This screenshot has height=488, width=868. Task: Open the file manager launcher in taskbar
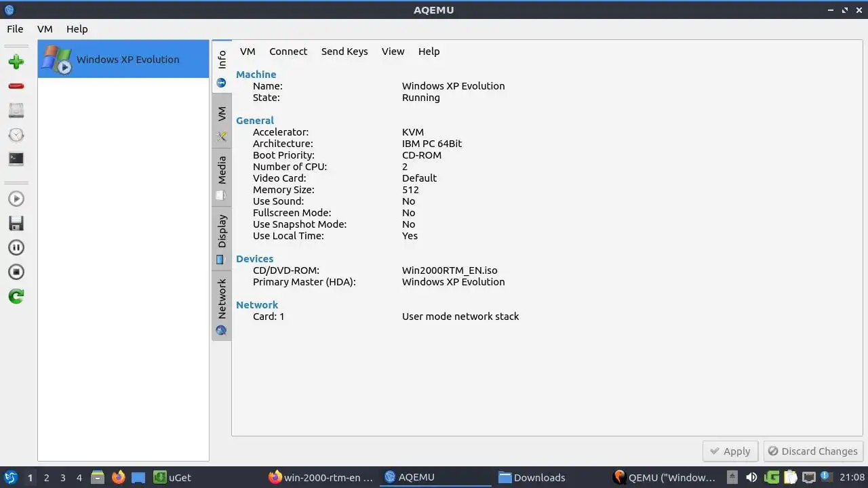[x=98, y=477]
